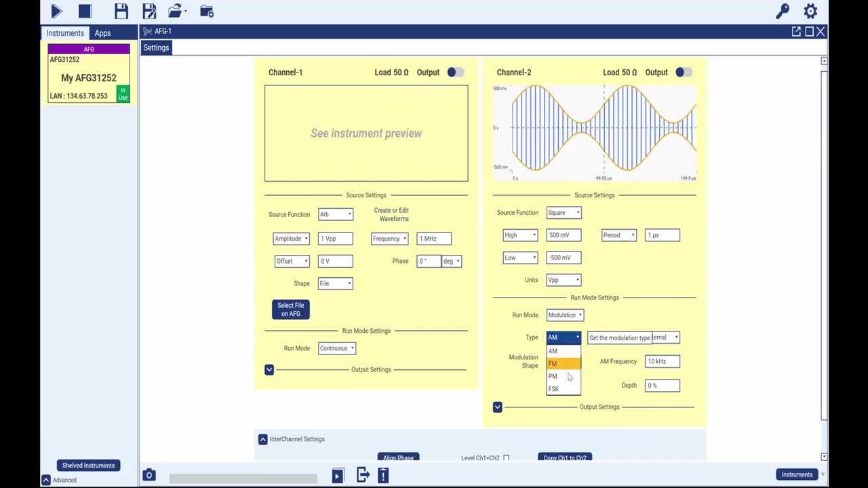Screen dimensions: 868x488
Task: Open the wrench tools icon at top right
Action: point(782,12)
